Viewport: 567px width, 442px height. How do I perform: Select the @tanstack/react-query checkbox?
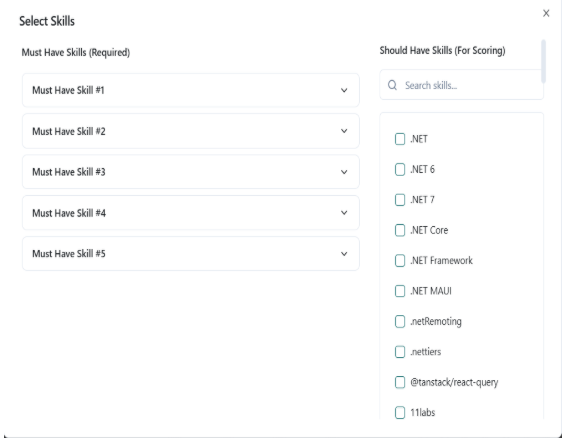coord(400,382)
